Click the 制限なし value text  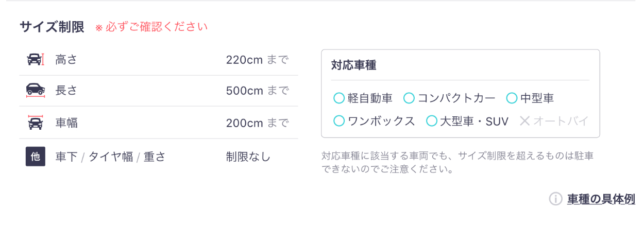pyautogui.click(x=248, y=157)
